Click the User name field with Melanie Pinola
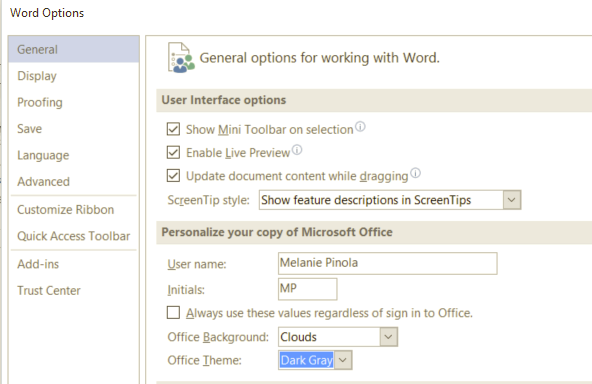Image resolution: width=592 pixels, height=384 pixels. click(388, 263)
